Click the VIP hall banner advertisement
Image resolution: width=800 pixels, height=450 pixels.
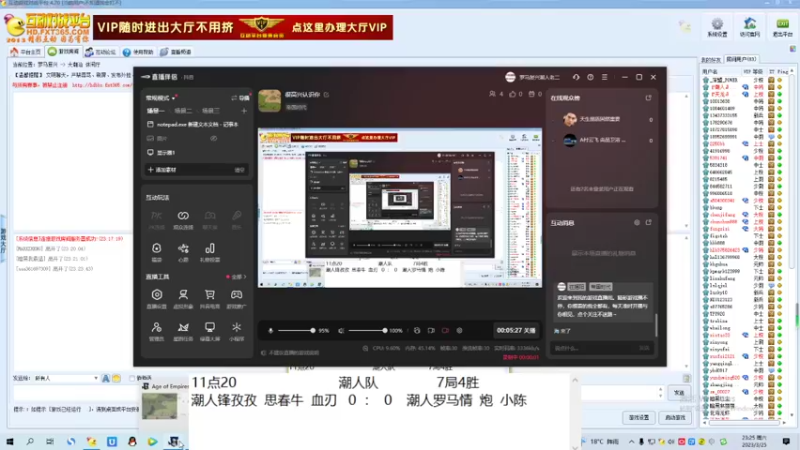click(243, 27)
